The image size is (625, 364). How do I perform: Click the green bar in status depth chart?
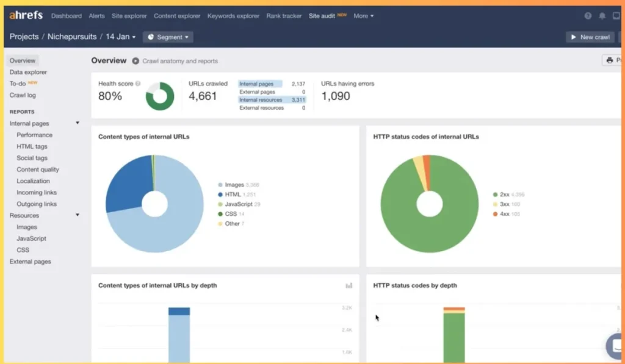pos(454,338)
